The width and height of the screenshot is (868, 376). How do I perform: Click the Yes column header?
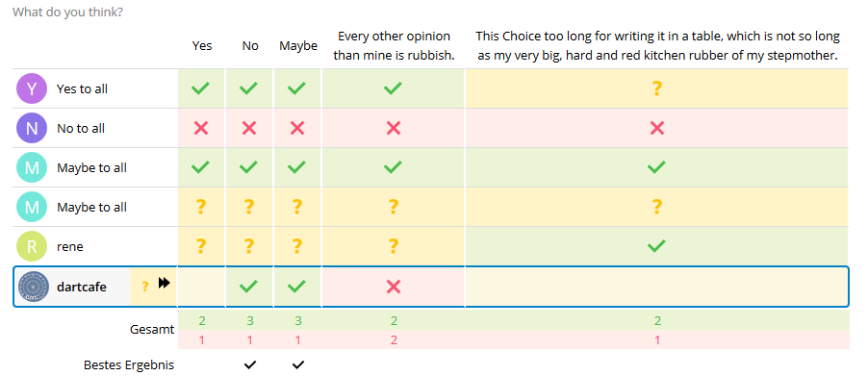pos(202,46)
